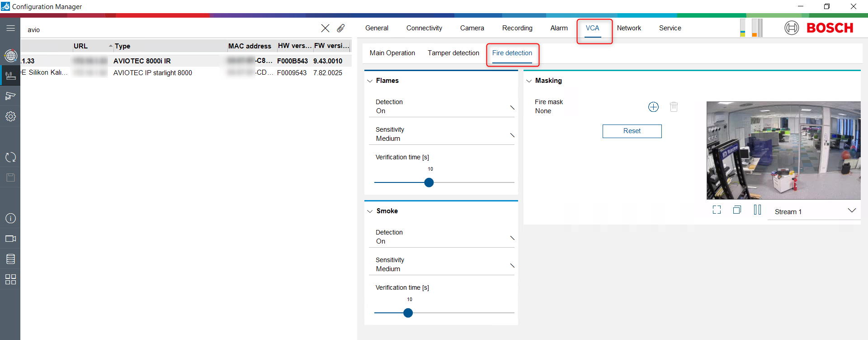Clear the search filter with X icon
Image resolution: width=868 pixels, height=340 pixels.
pyautogui.click(x=325, y=28)
